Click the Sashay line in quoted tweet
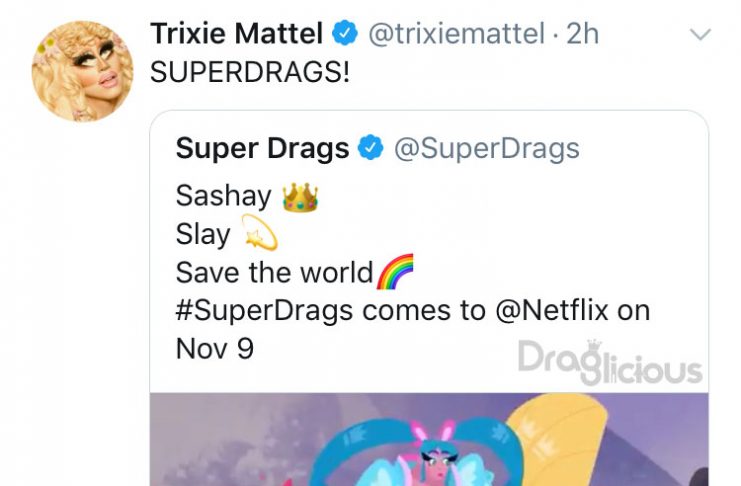Screen dimensions: 741x486 point(247,197)
